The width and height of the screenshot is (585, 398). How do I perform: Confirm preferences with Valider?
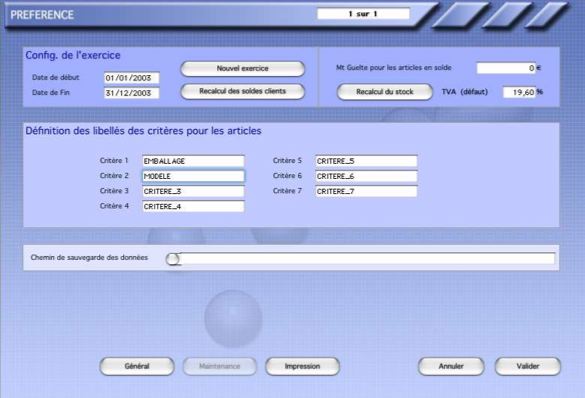coord(528,366)
